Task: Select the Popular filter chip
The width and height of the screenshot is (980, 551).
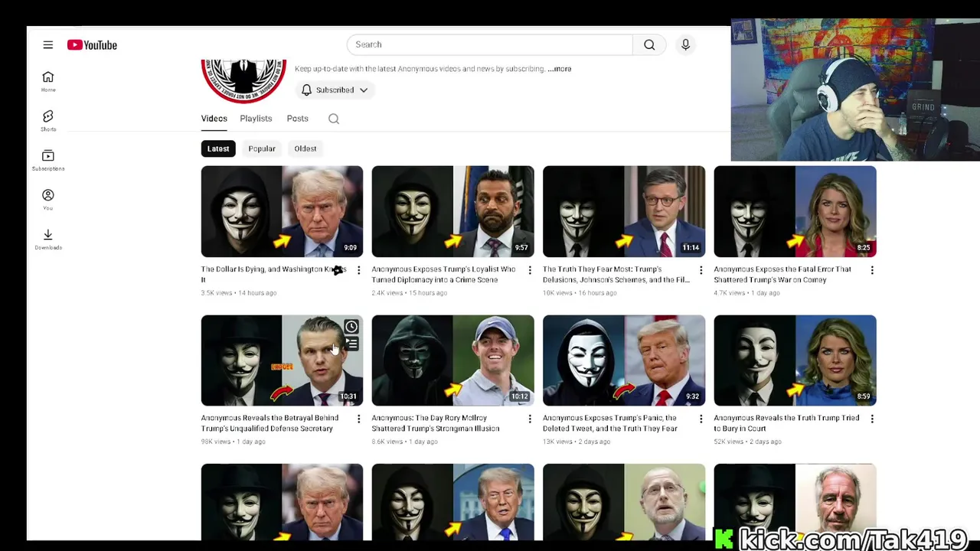Action: pyautogui.click(x=262, y=148)
